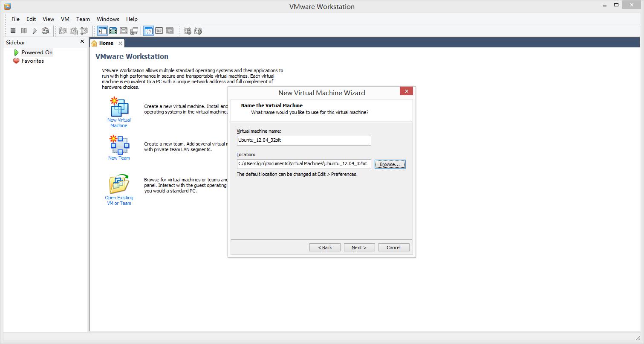Click the Record toolbar icon
Screen dimensions: 644x344
click(188, 31)
